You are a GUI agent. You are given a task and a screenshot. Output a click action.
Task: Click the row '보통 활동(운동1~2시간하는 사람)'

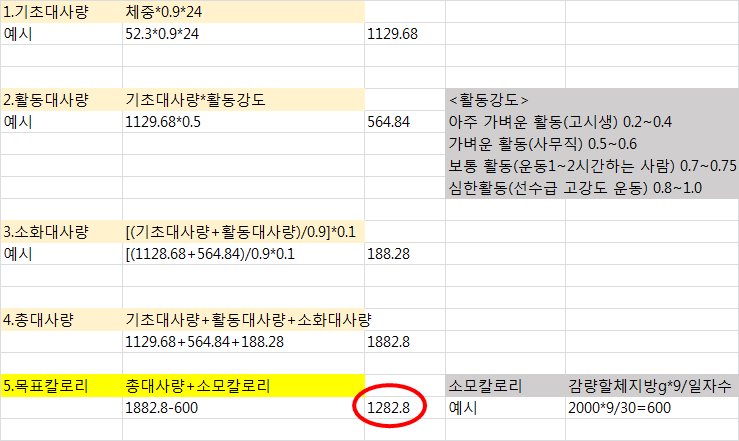(x=592, y=166)
